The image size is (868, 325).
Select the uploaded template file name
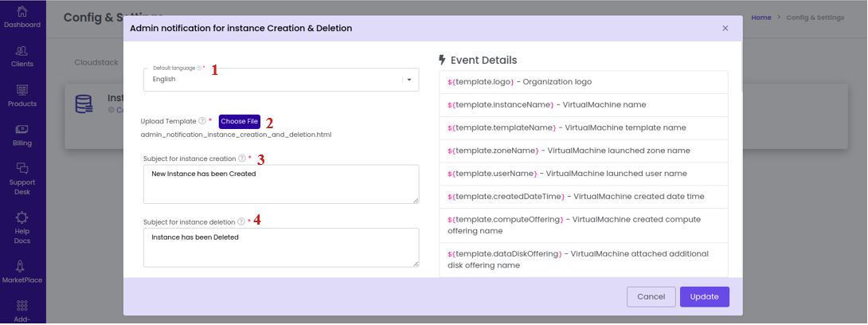[237, 135]
